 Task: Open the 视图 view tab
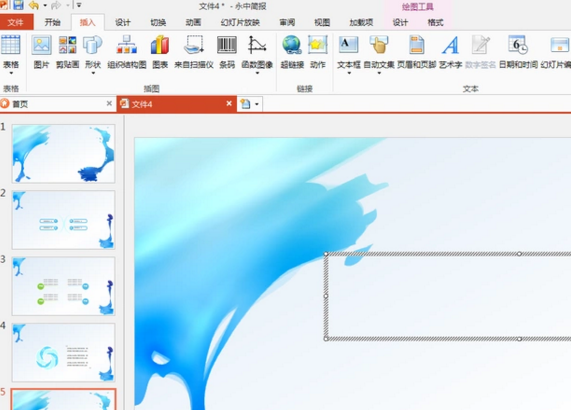pos(322,22)
